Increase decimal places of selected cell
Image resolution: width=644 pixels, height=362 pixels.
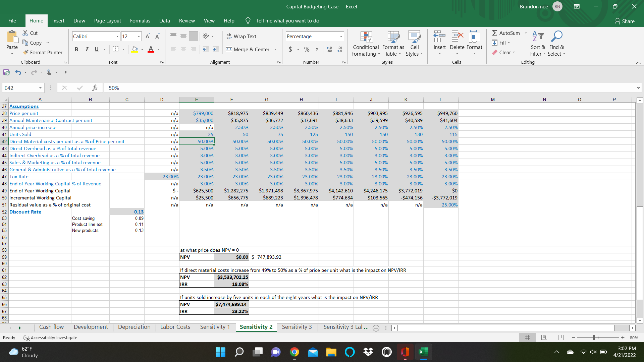[x=329, y=49]
